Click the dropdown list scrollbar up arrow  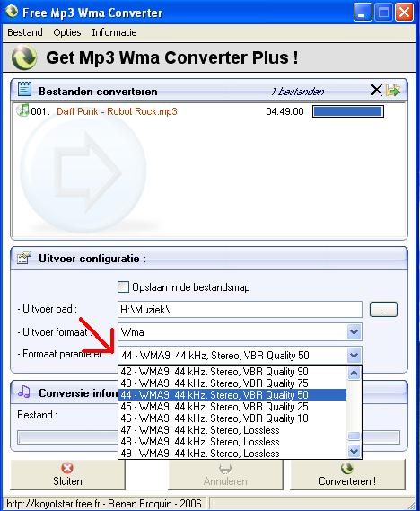pyautogui.click(x=354, y=374)
